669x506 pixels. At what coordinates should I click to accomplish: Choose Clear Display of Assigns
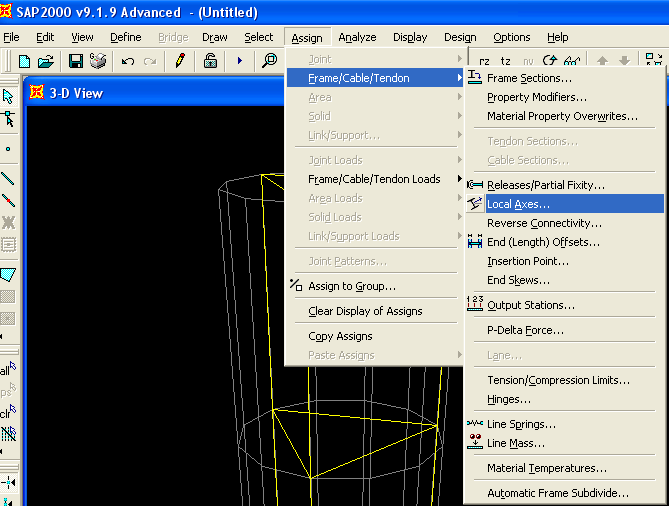[375, 311]
